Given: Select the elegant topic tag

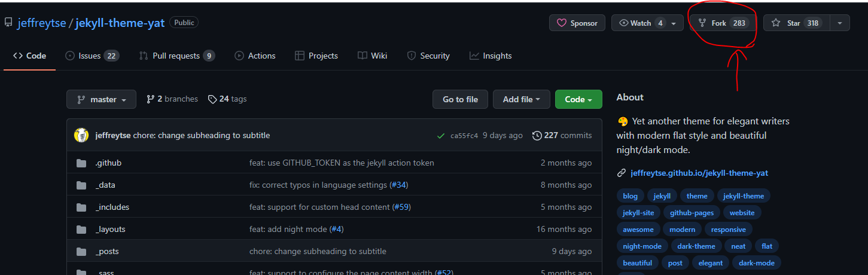Looking at the screenshot, I should (x=711, y=263).
